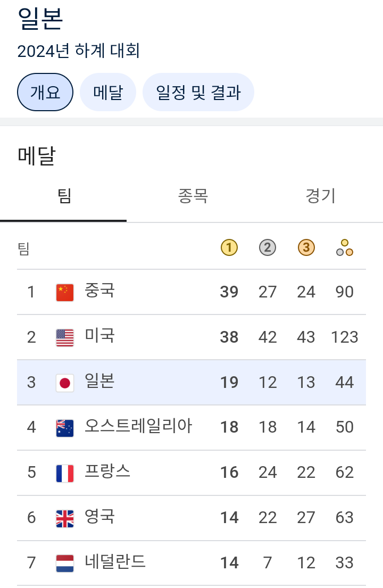
Task: Click the silver medal column icon
Action: (x=268, y=247)
